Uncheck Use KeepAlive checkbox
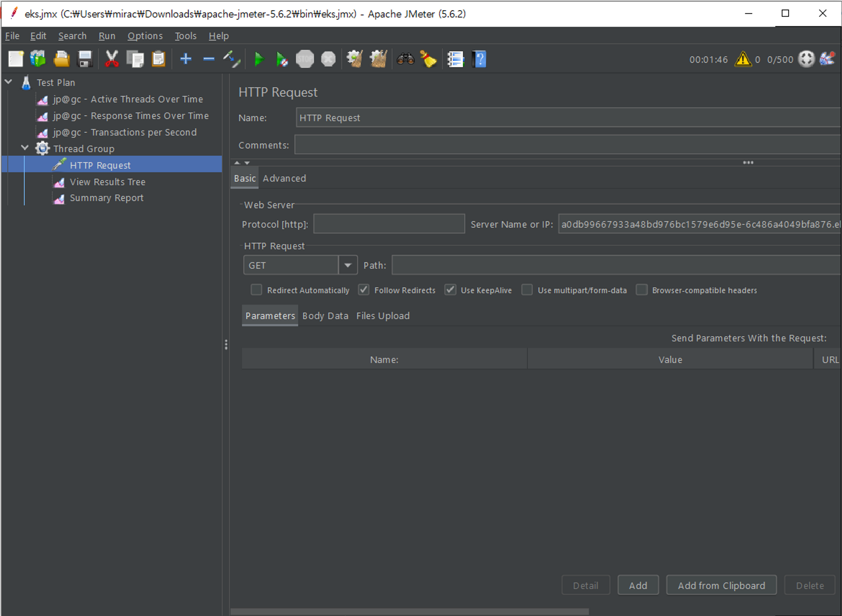Screen dimensions: 842x616 click(450, 290)
